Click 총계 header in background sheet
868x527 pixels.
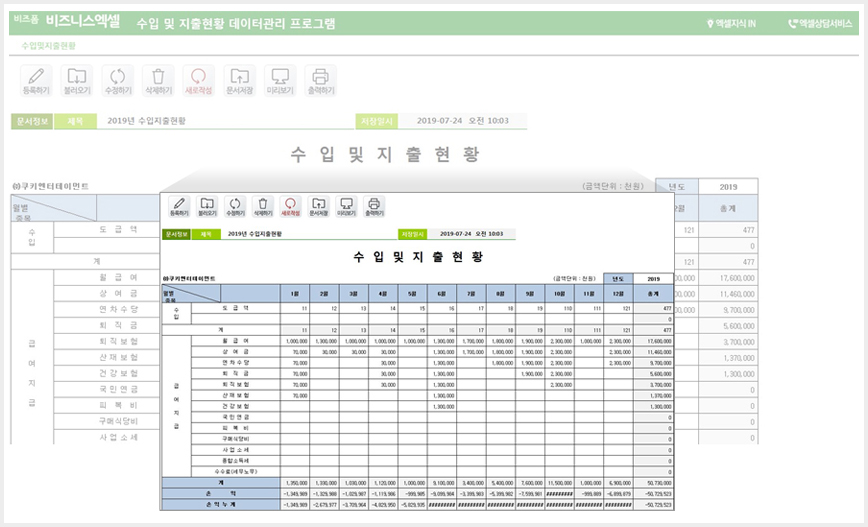click(728, 209)
